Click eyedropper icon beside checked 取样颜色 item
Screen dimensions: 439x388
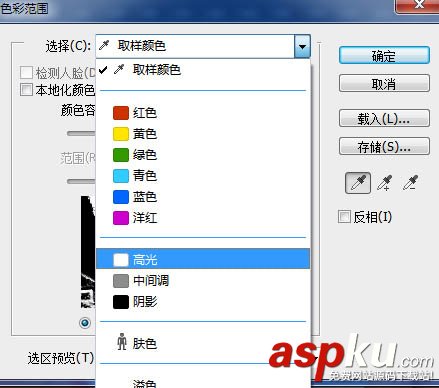[x=119, y=69]
